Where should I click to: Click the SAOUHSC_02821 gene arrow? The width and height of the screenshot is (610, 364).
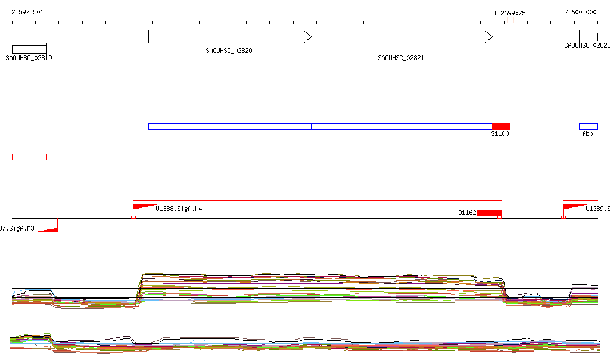coord(402,38)
